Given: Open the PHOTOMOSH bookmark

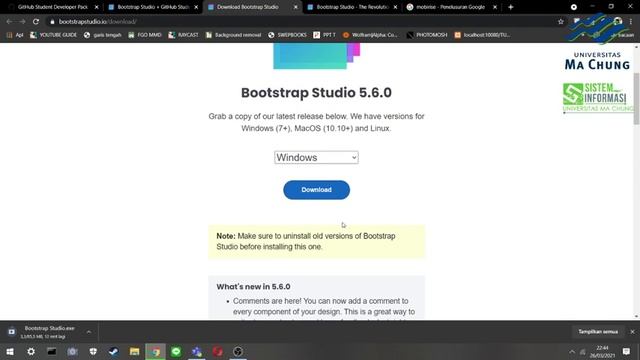Looking at the screenshot, I should [427, 35].
